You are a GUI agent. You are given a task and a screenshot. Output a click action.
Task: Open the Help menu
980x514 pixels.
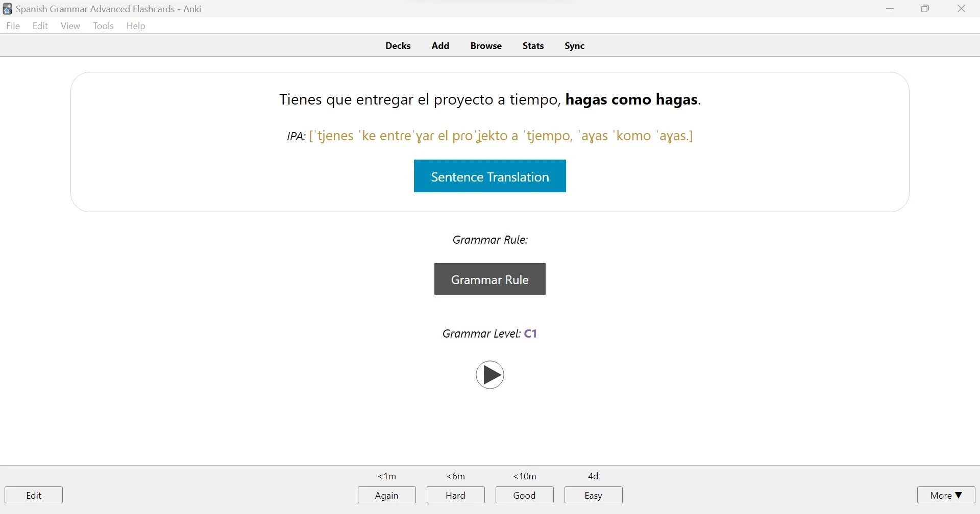click(x=135, y=25)
